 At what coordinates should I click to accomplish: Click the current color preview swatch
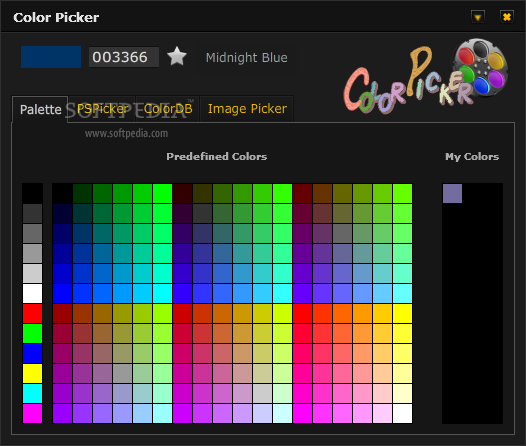click(51, 57)
